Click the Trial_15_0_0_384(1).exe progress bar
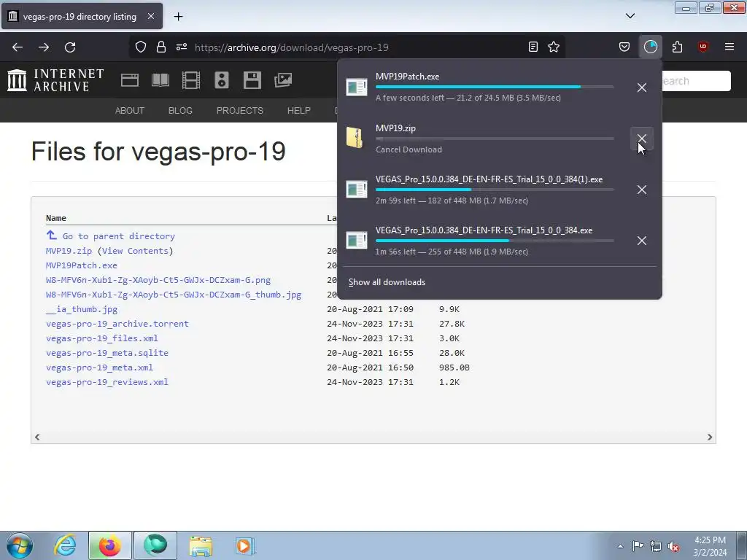Viewport: 747px width, 560px height. coord(495,190)
